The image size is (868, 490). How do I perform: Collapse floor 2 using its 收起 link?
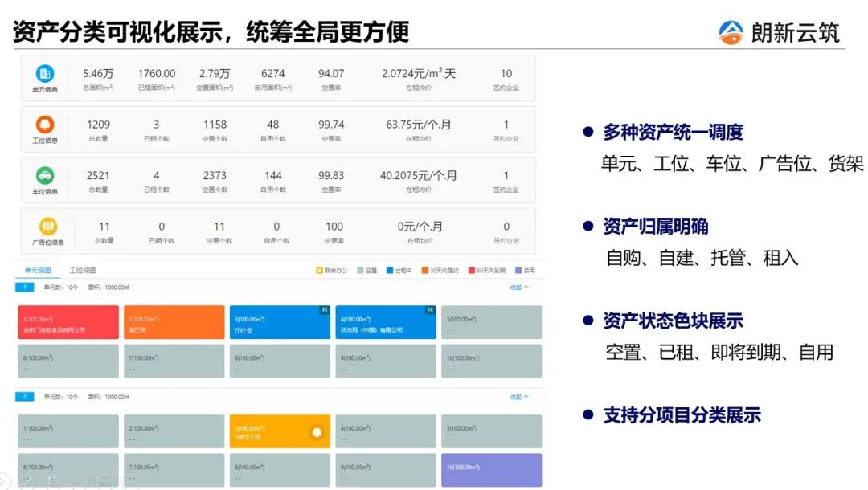coord(519,397)
